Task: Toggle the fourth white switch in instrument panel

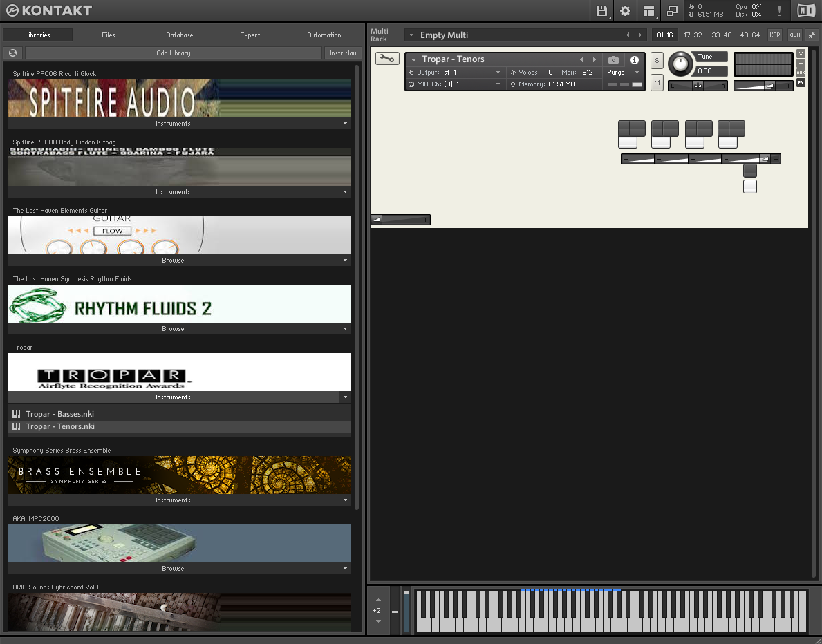Action: (x=727, y=142)
